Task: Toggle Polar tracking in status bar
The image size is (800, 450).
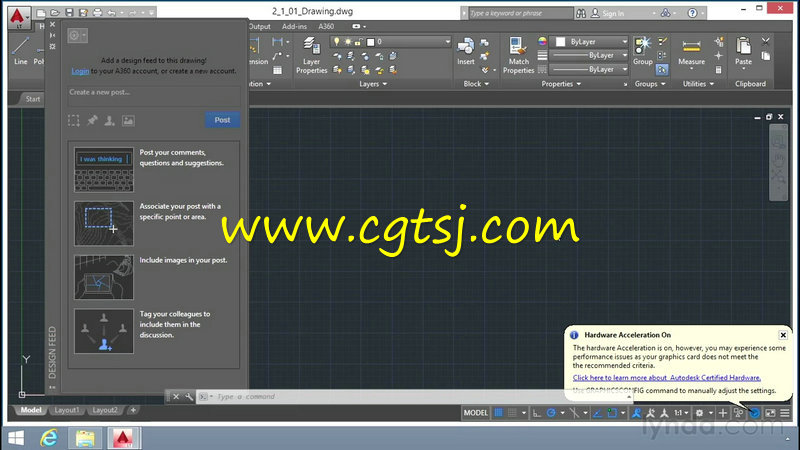Action: tap(551, 413)
